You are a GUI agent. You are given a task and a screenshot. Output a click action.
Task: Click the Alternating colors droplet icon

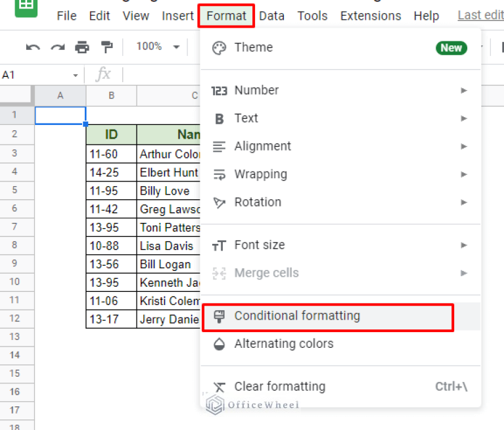(219, 344)
